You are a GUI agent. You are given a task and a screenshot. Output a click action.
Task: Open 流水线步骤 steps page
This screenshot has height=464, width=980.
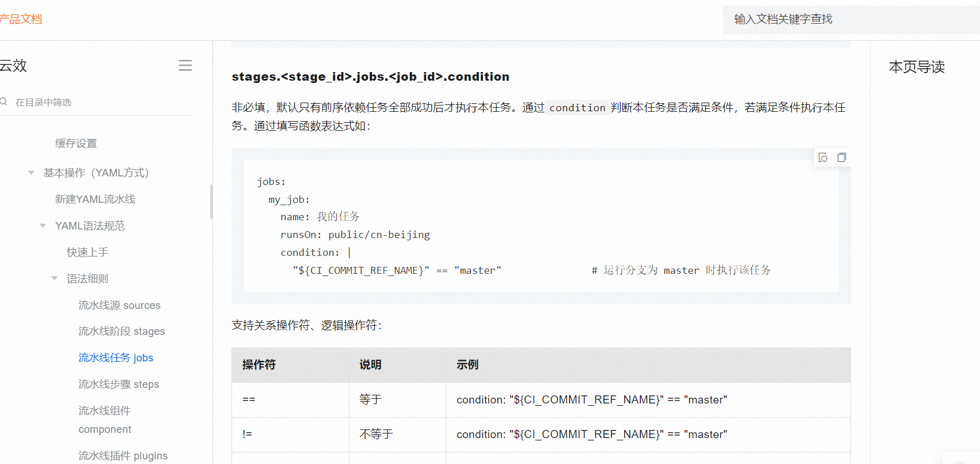pyautogui.click(x=119, y=384)
